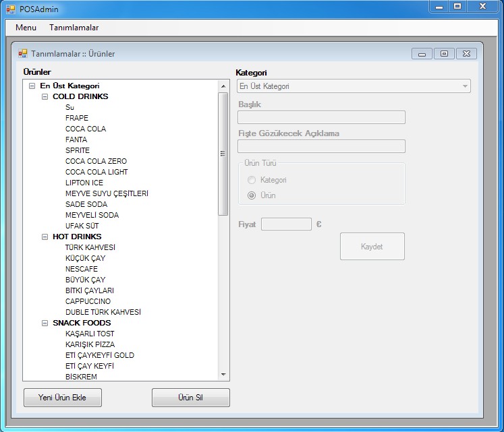Image resolution: width=504 pixels, height=432 pixels.
Task: Collapse the En Üst Kategori root node
Action: 32,86
